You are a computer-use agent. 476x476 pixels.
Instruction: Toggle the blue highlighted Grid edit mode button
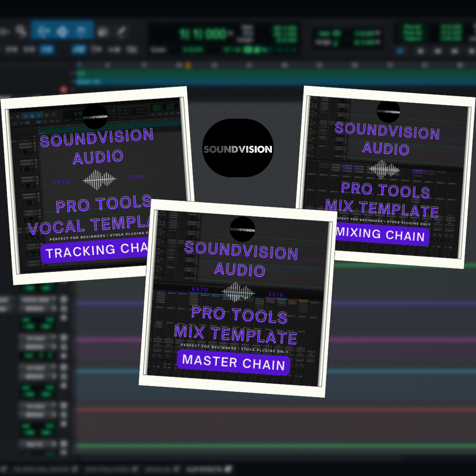pyautogui.click(x=46, y=49)
